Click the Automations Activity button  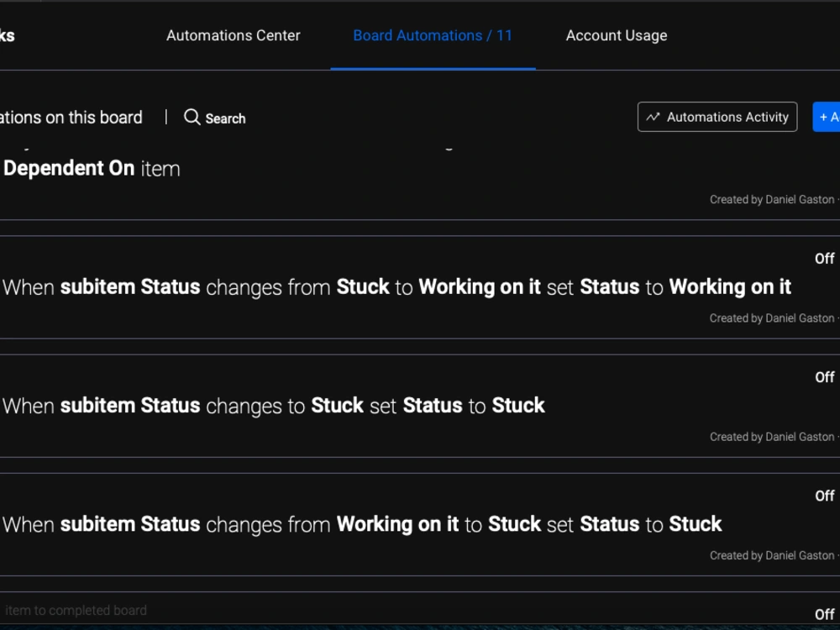tap(717, 117)
